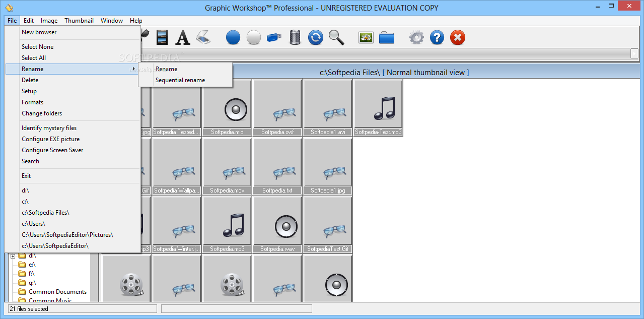Select the Softpedia.mp3 thumbnail

point(227,225)
